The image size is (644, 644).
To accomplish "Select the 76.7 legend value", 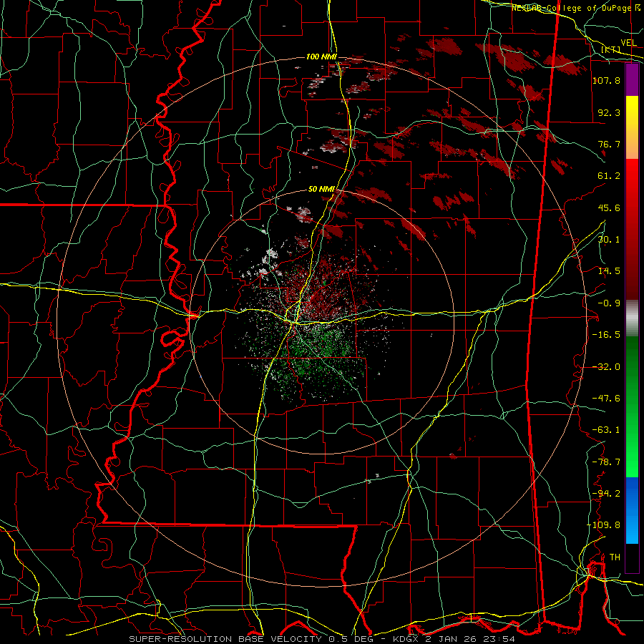I will (x=609, y=144).
